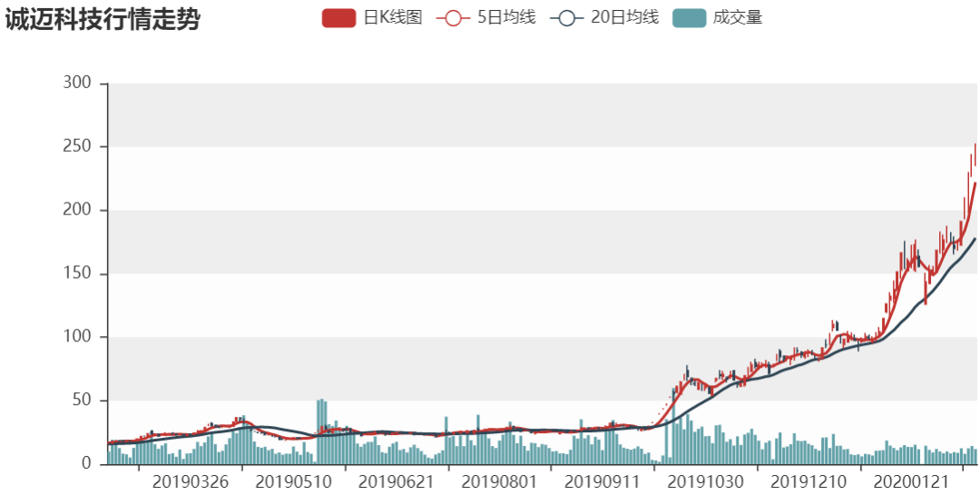Click the x-axis label 20190621
Screen dimensions: 980x495
tap(397, 482)
